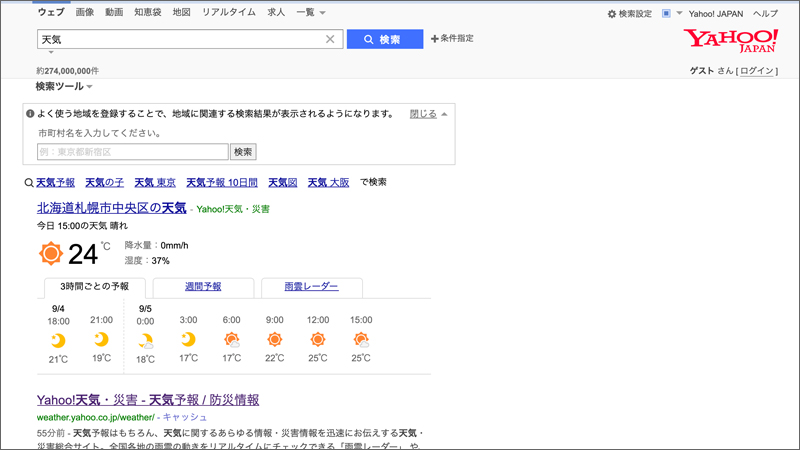The width and height of the screenshot is (800, 450).
Task: Open related search 天気予報
Action: (x=56, y=182)
